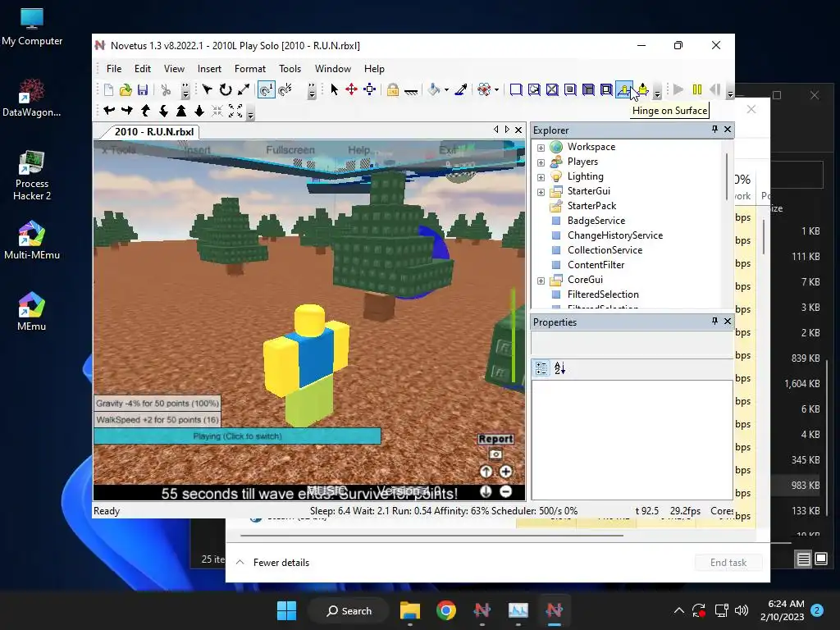
Task: Open the File menu
Action: point(113,69)
